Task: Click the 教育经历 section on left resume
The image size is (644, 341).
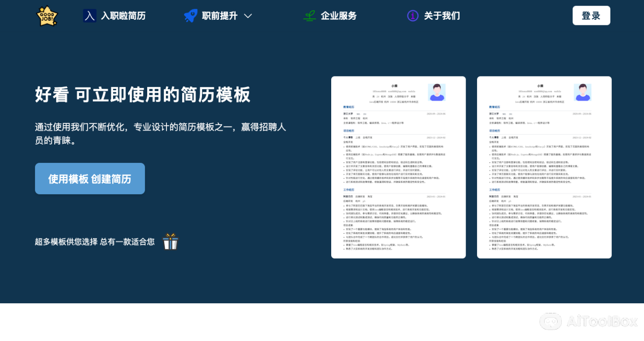Action: tap(348, 107)
